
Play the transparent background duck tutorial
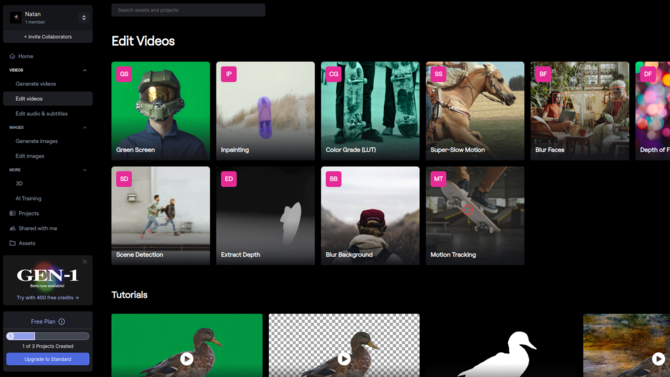[344, 359]
